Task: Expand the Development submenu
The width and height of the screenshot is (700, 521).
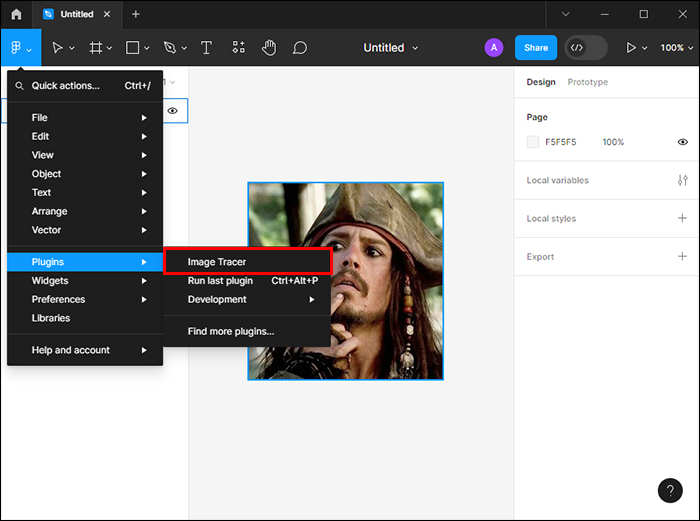Action: [x=247, y=299]
